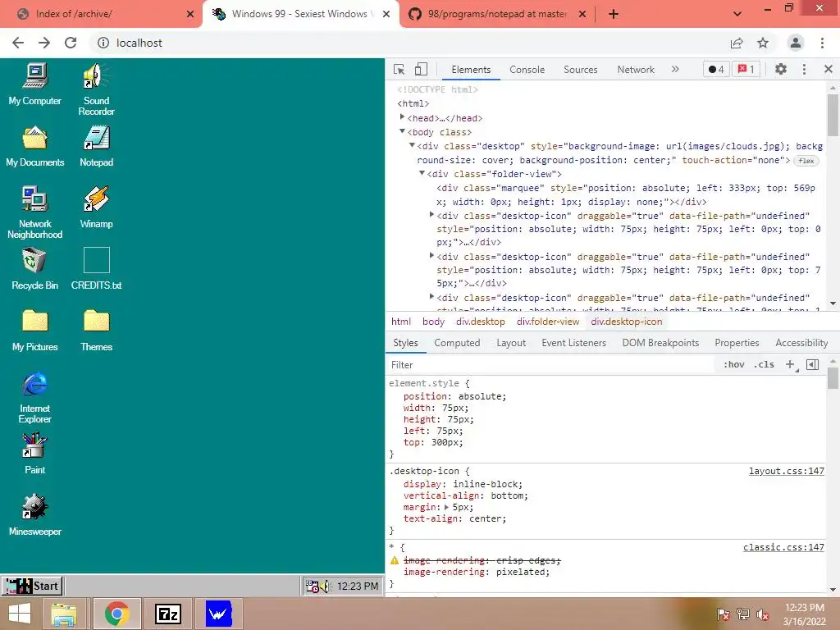Open the layout.css:147 source link
The height and width of the screenshot is (630, 840).
(x=787, y=471)
